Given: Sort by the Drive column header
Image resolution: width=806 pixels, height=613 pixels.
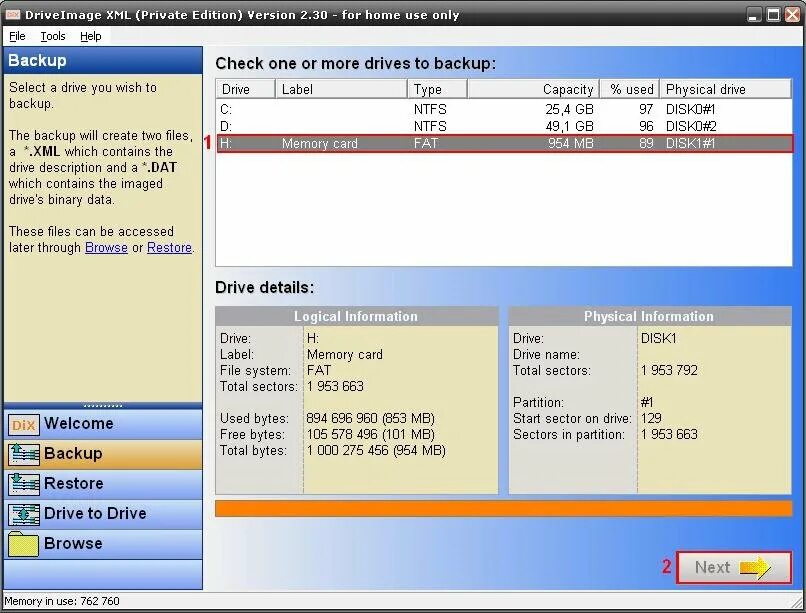Looking at the screenshot, I should pos(246,89).
